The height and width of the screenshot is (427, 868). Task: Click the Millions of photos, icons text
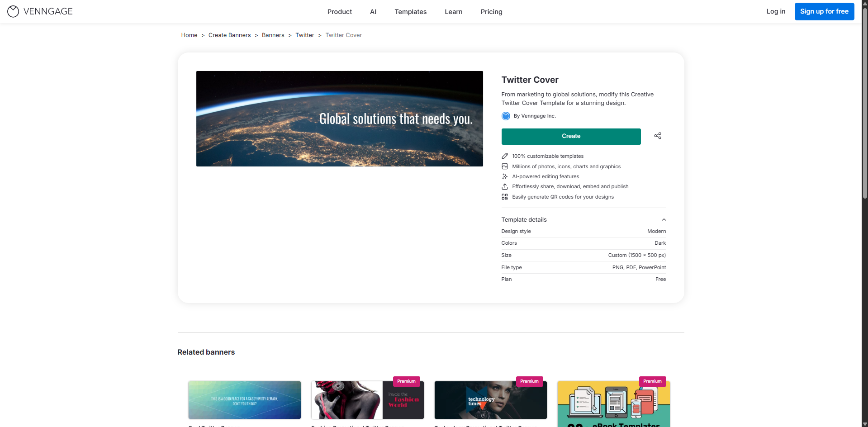point(566,166)
